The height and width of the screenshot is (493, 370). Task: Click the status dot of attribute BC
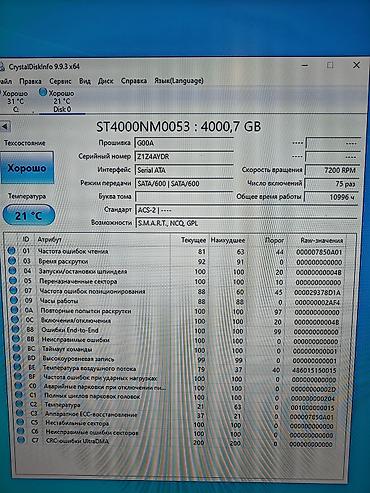(17, 348)
